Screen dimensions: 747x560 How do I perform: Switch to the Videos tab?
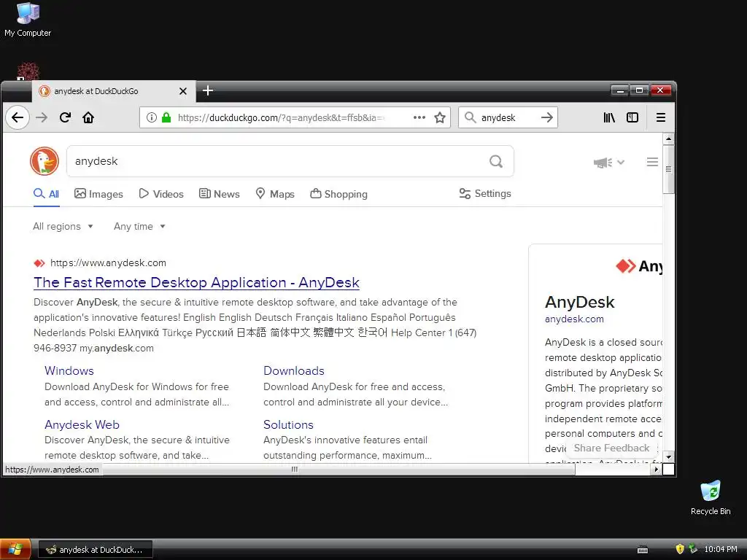click(161, 194)
